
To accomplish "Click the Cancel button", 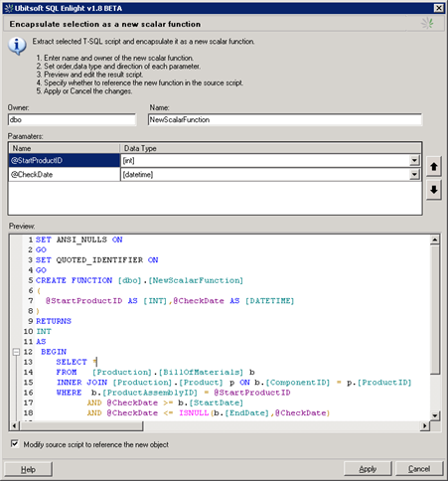I will point(419,469).
